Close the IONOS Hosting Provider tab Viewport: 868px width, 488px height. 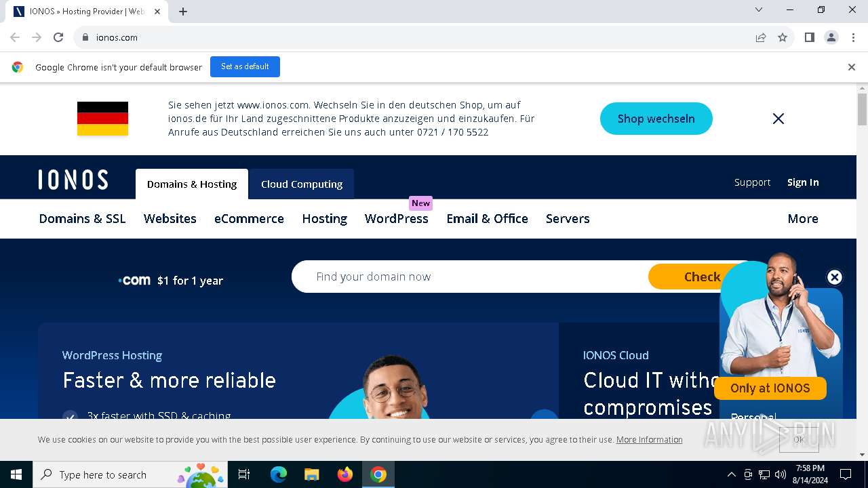coord(157,12)
